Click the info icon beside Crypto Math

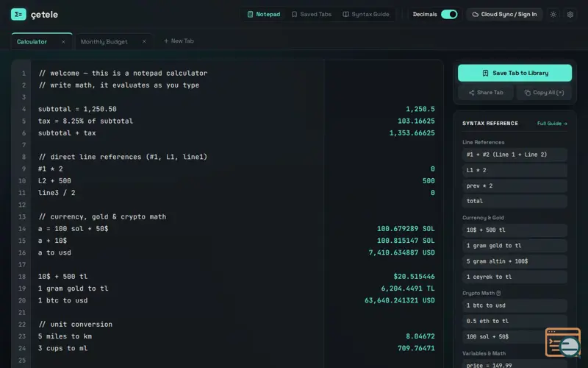498,293
